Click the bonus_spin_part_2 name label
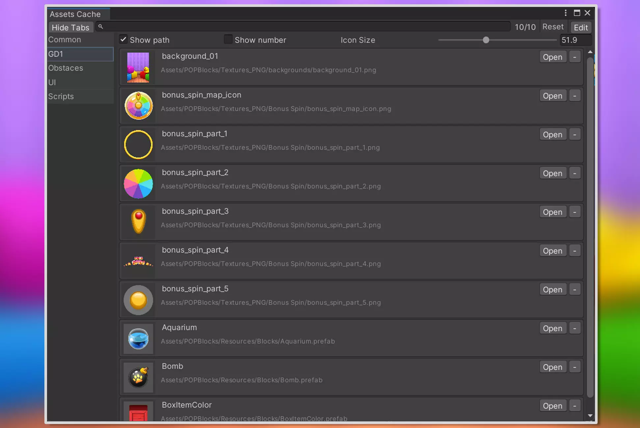The height and width of the screenshot is (428, 640). tap(195, 172)
